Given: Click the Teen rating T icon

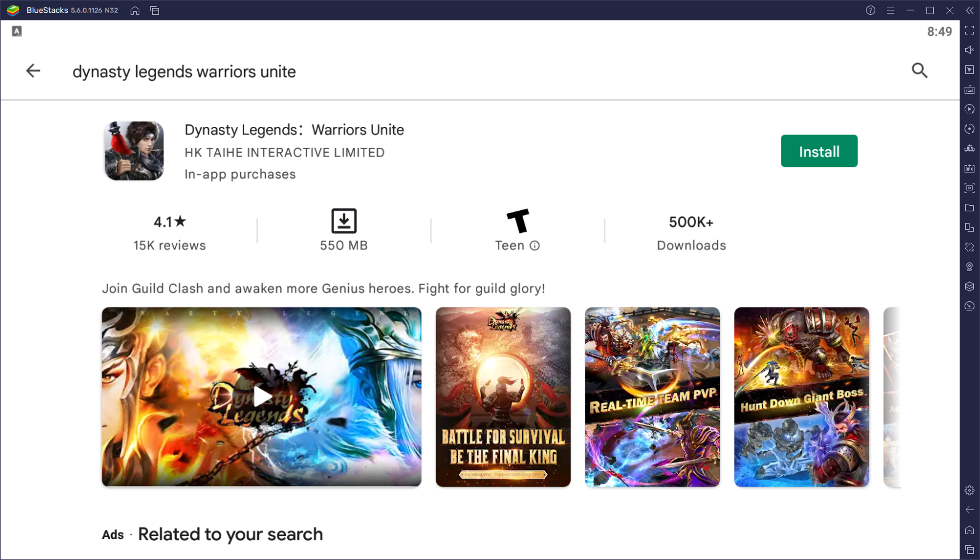Looking at the screenshot, I should pyautogui.click(x=518, y=221).
